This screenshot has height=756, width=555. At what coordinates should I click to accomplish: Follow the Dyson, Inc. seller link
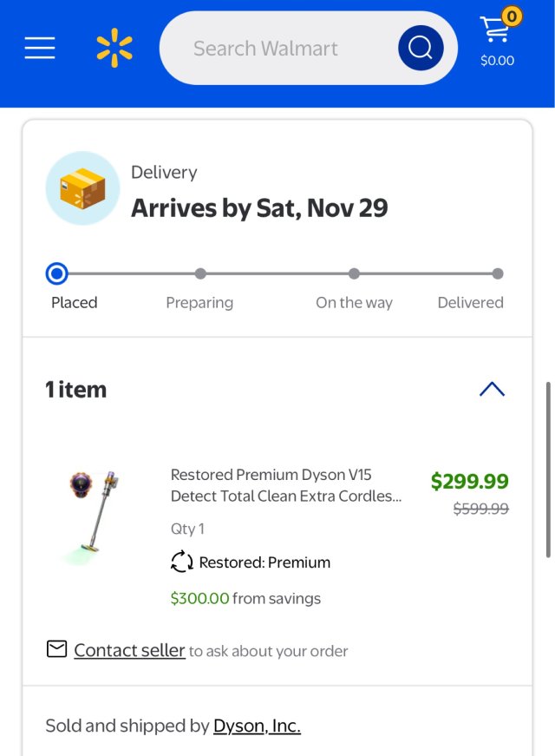pyautogui.click(x=257, y=726)
